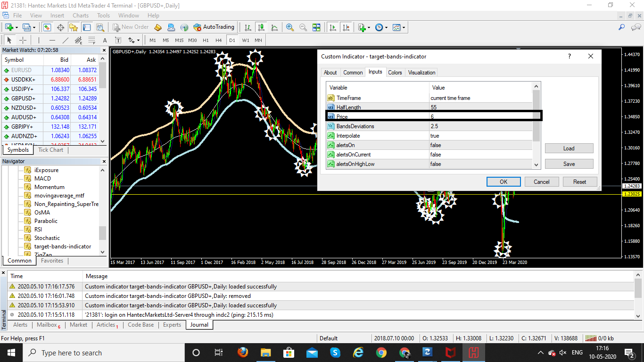Toggle the AutoTrading button
This screenshot has height=362, width=644.
213,27
